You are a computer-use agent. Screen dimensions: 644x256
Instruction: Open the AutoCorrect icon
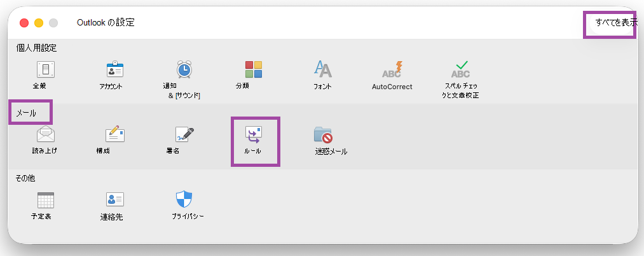pyautogui.click(x=392, y=69)
